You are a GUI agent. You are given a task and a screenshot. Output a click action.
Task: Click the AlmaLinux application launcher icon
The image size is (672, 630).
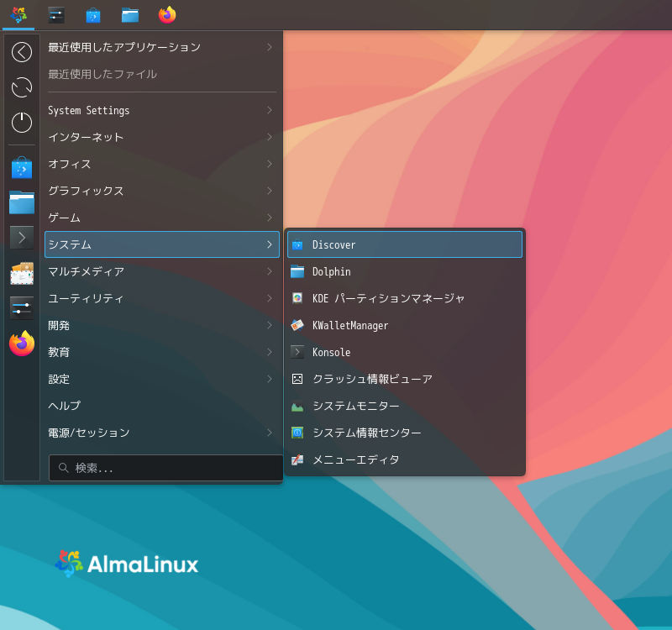tap(18, 14)
